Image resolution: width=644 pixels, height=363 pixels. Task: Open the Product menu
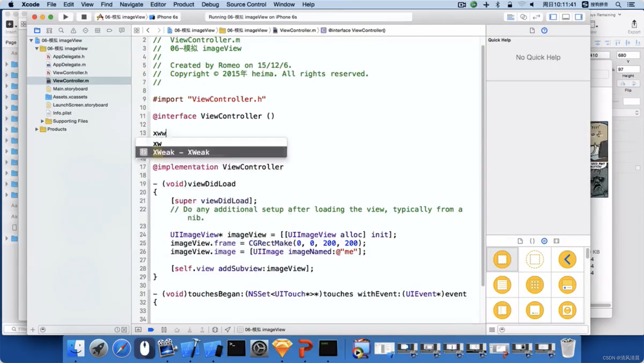point(184,4)
